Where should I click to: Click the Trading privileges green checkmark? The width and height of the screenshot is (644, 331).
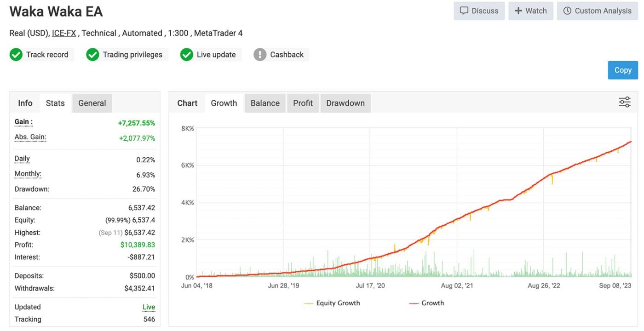[93, 55]
